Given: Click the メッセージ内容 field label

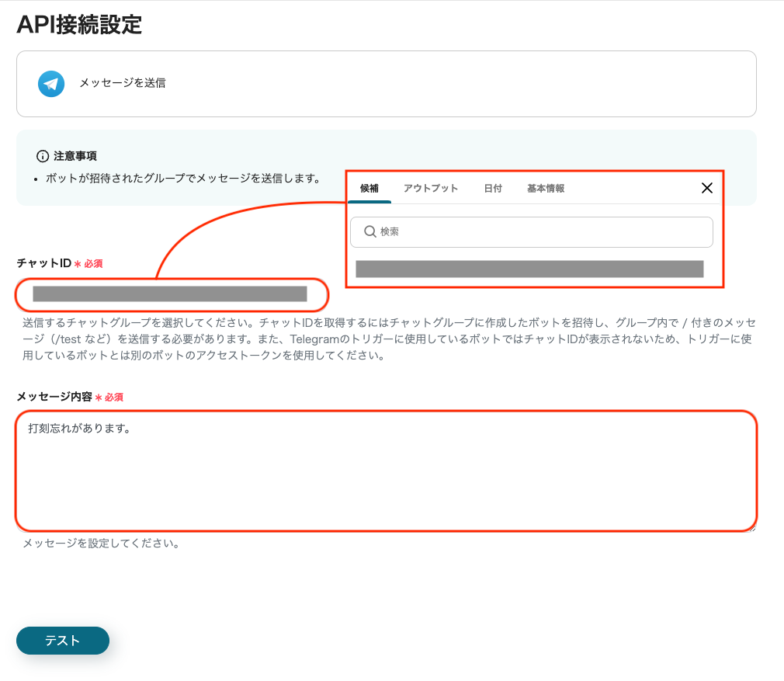Looking at the screenshot, I should (54, 397).
